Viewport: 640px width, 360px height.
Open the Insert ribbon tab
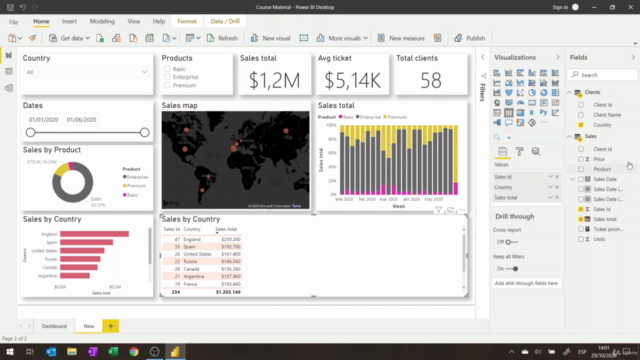click(x=69, y=21)
